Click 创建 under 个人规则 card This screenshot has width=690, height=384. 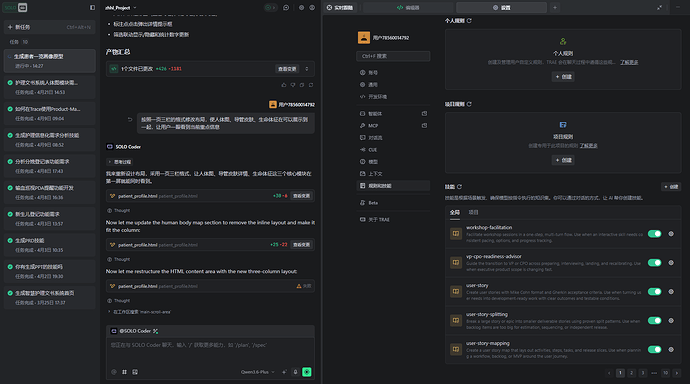563,77
